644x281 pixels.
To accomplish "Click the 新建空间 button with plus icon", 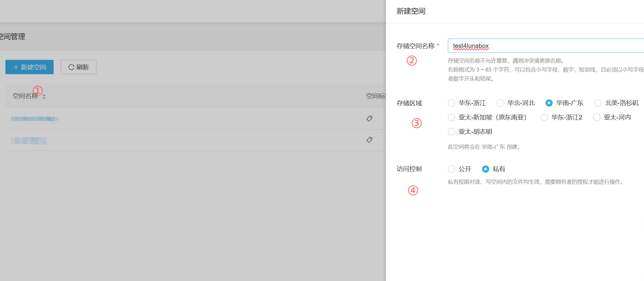I will [x=29, y=67].
